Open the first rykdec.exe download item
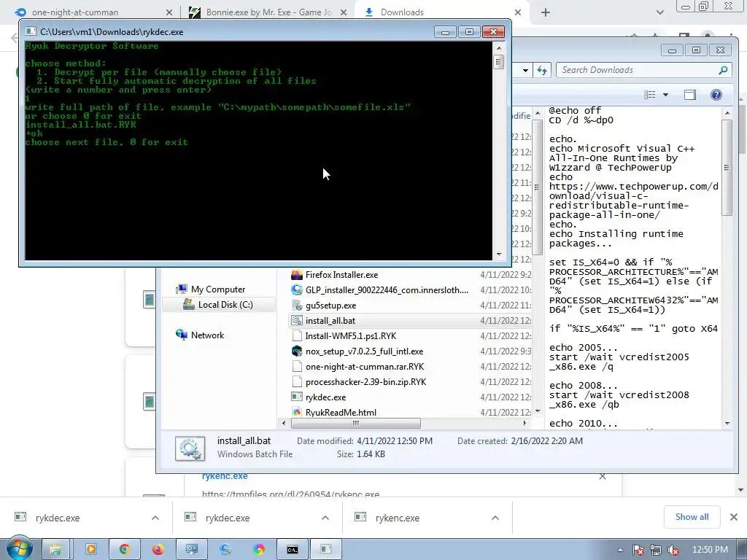Image resolution: width=747 pixels, height=560 pixels. (x=58, y=518)
